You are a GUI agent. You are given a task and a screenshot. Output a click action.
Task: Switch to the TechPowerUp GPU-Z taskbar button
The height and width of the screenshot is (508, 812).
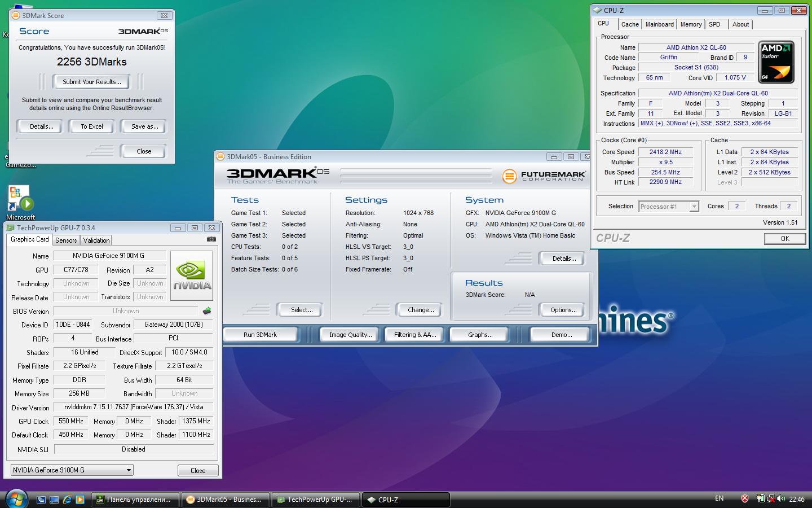(316, 500)
